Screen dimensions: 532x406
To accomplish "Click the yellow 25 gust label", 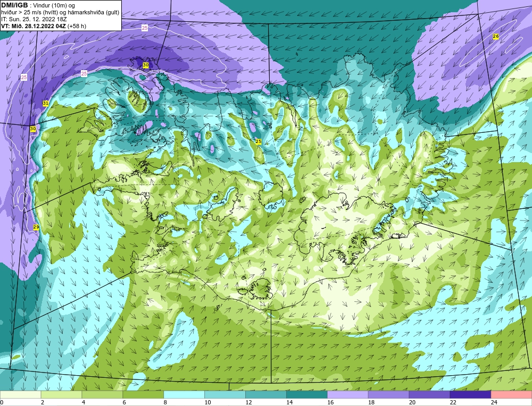I will coord(258,142).
